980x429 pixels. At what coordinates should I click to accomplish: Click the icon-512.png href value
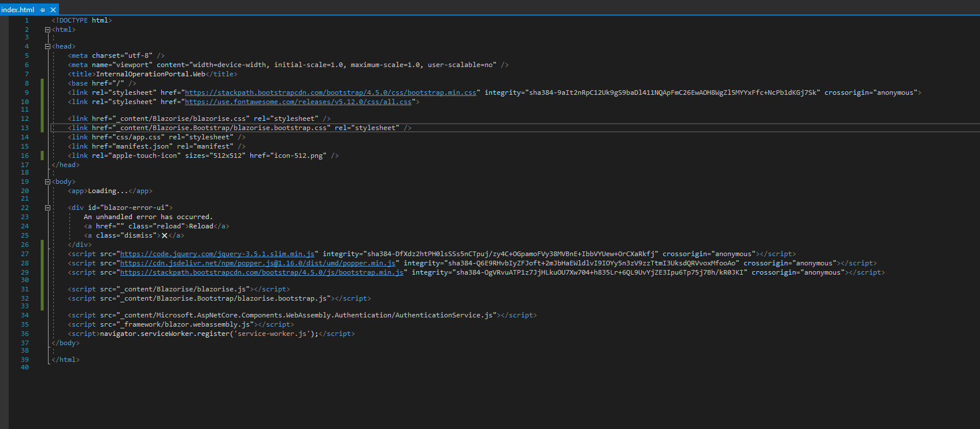coord(298,156)
